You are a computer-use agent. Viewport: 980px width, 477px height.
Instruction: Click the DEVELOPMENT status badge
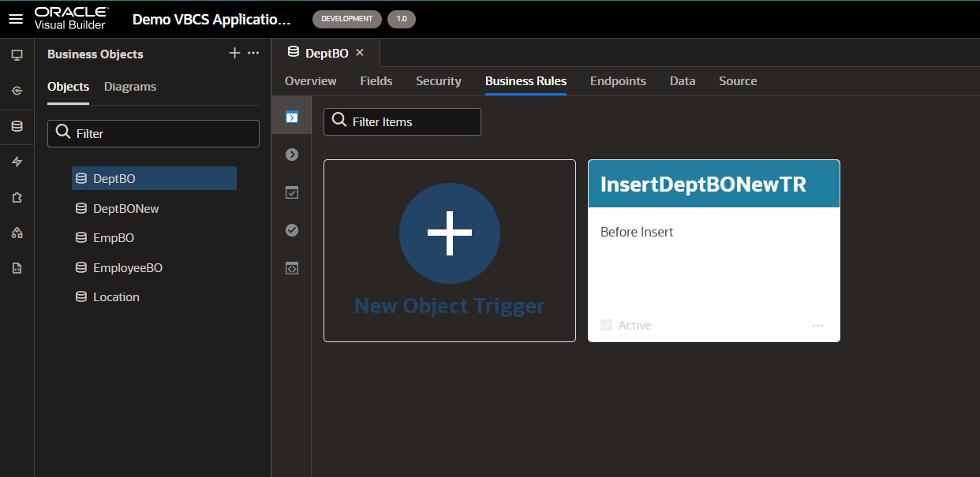coord(346,19)
